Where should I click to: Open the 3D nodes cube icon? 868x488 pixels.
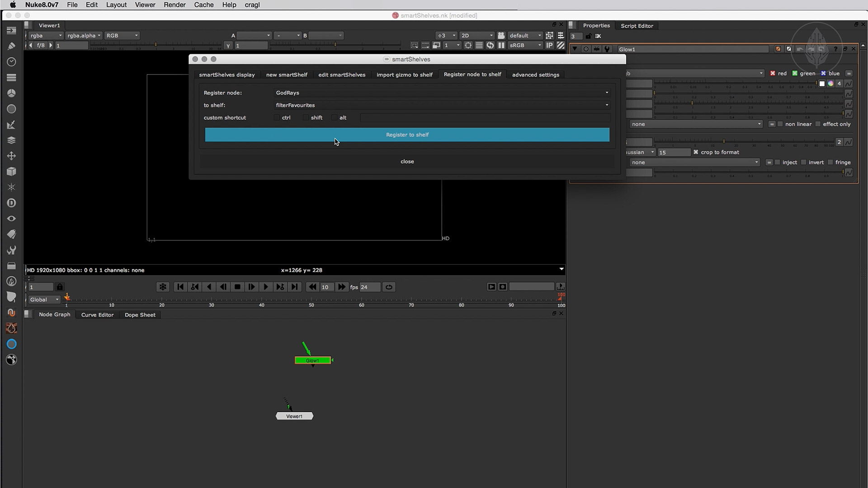tap(11, 172)
